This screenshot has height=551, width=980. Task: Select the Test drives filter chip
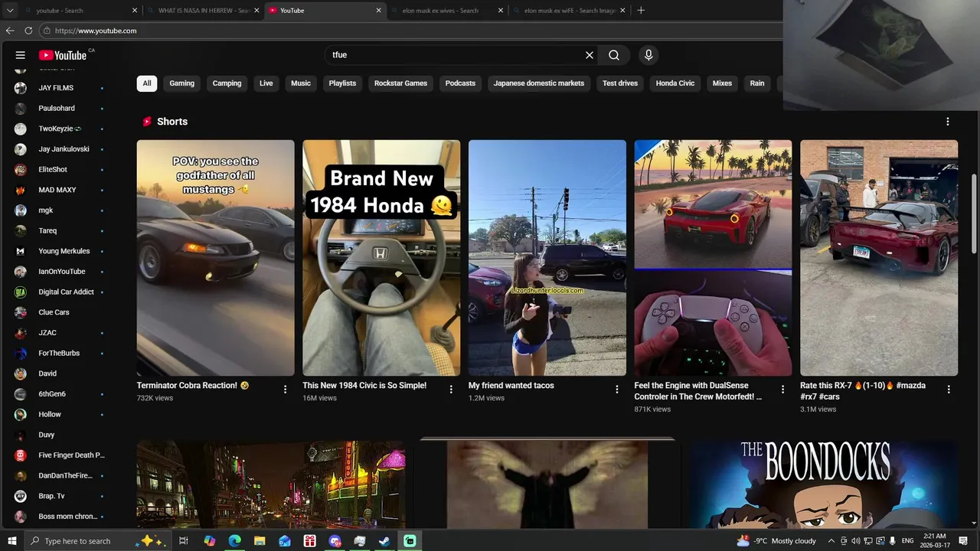620,83
